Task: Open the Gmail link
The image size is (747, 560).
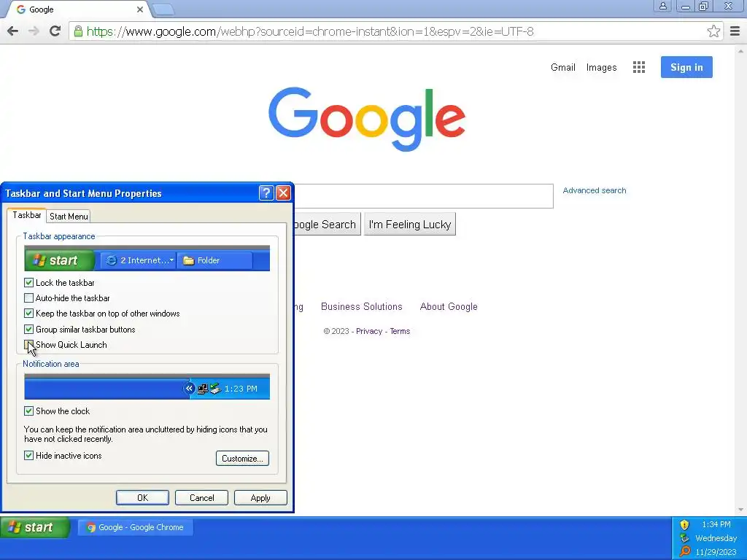Action: pyautogui.click(x=563, y=67)
